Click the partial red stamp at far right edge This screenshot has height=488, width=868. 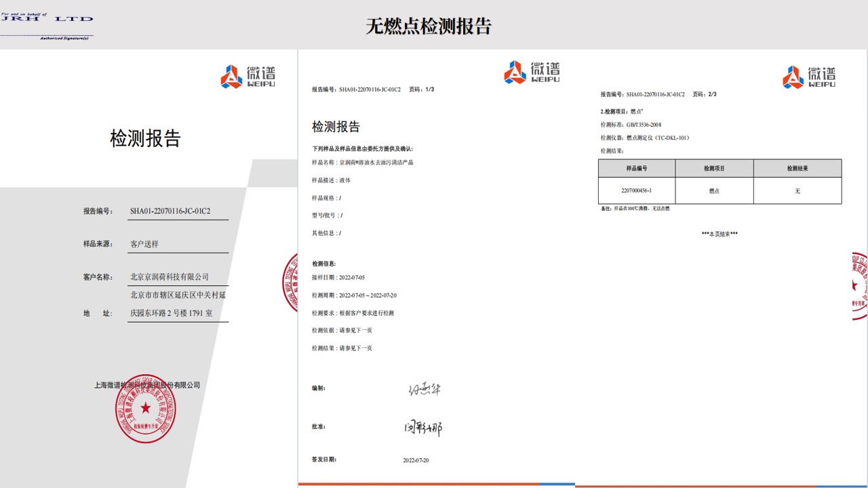point(859,285)
